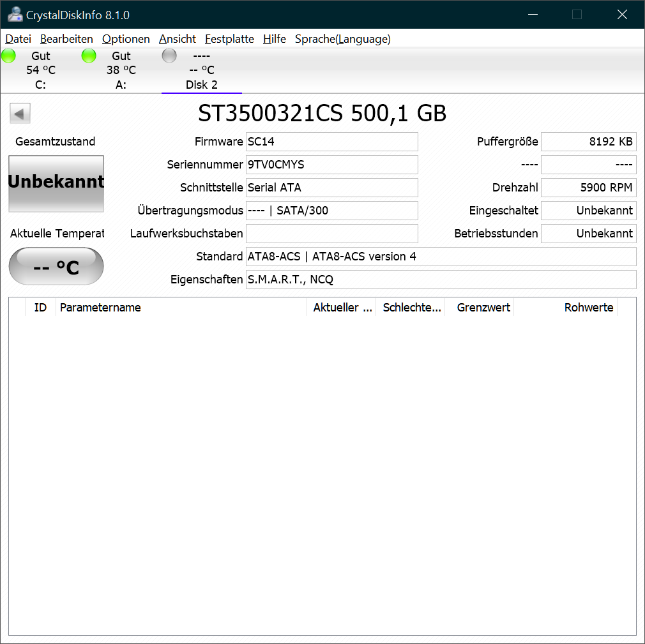Click the Eigenschaften field S.M.A.R.T., NCQ
645x644 pixels.
(x=441, y=280)
